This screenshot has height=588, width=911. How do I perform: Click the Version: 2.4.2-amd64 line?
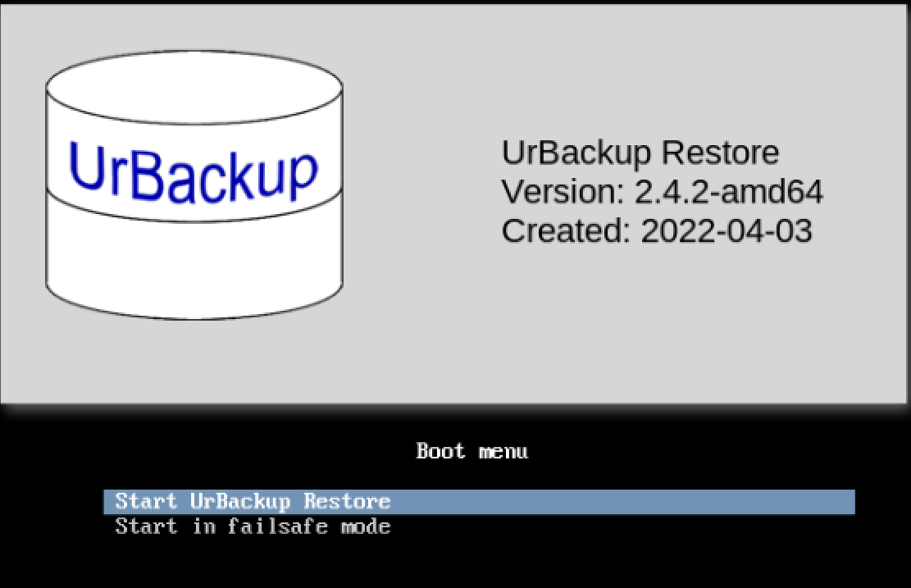[662, 192]
